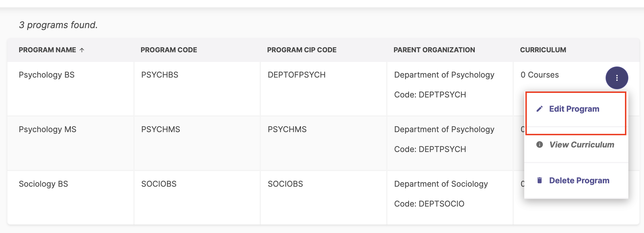
Task: Click the info icon beside View Curriculum
Action: pos(540,145)
